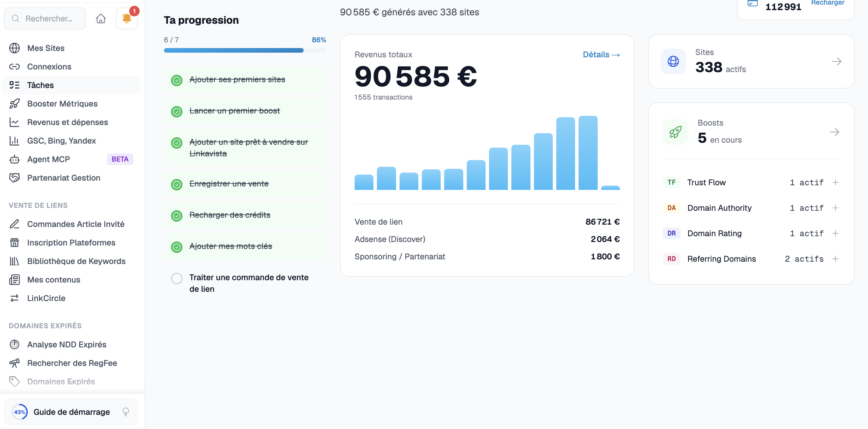Click the Rechercher des RegFee telescope icon
Viewport: 868px width, 429px height.
14,363
